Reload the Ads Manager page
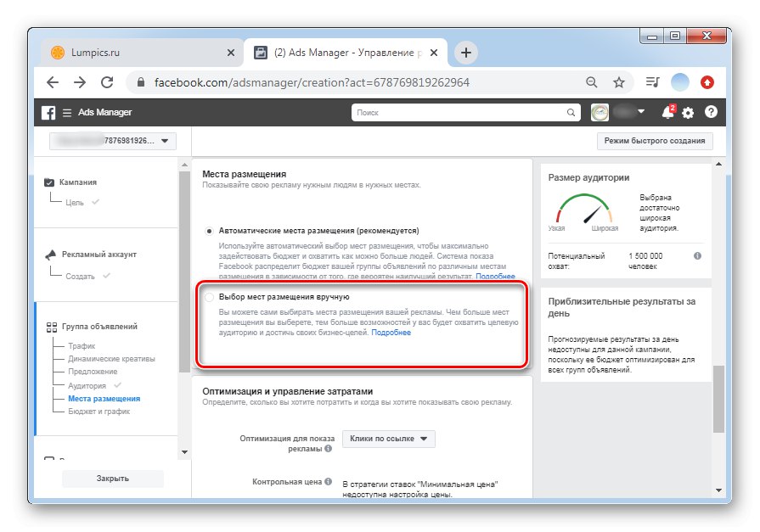The width and height of the screenshot is (760, 532). coord(107,82)
